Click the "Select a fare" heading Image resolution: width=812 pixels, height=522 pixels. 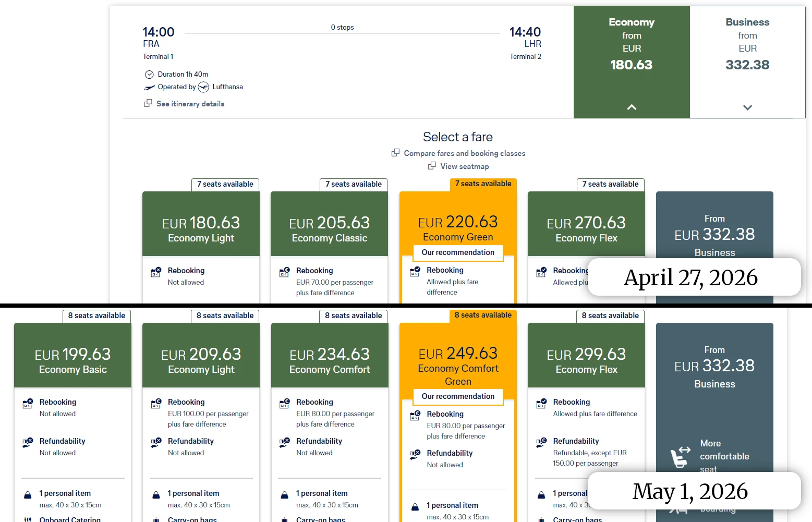(x=458, y=137)
